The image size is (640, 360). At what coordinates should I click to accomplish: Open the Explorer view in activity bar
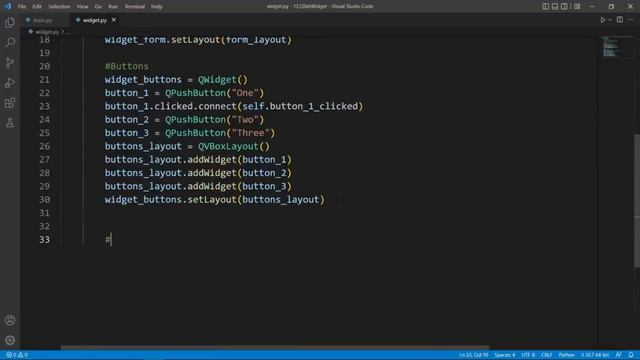(10, 22)
